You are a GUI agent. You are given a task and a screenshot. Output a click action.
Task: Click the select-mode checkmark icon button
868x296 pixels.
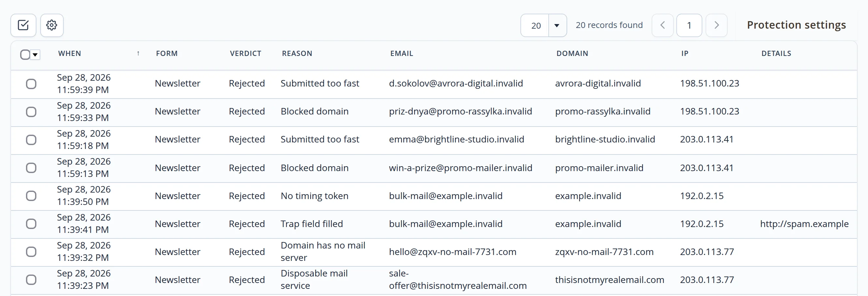click(x=23, y=25)
